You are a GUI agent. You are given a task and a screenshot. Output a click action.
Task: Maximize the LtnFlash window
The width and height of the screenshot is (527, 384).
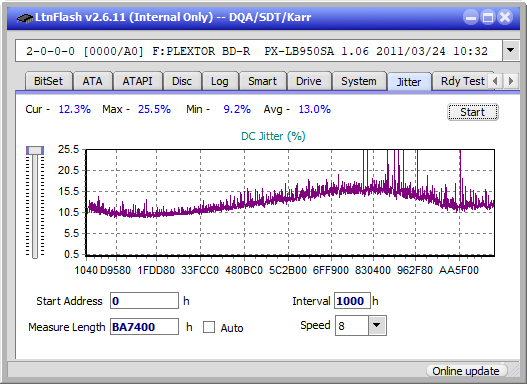coord(488,17)
